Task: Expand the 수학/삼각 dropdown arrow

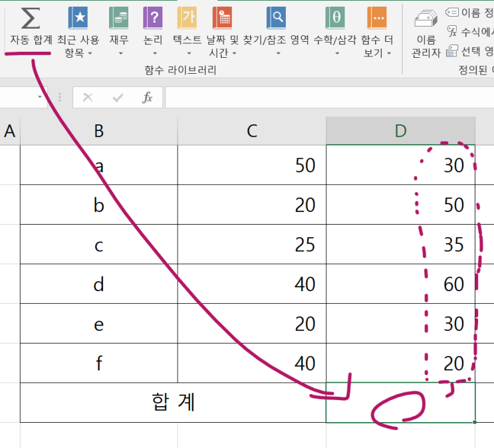Action: click(337, 54)
